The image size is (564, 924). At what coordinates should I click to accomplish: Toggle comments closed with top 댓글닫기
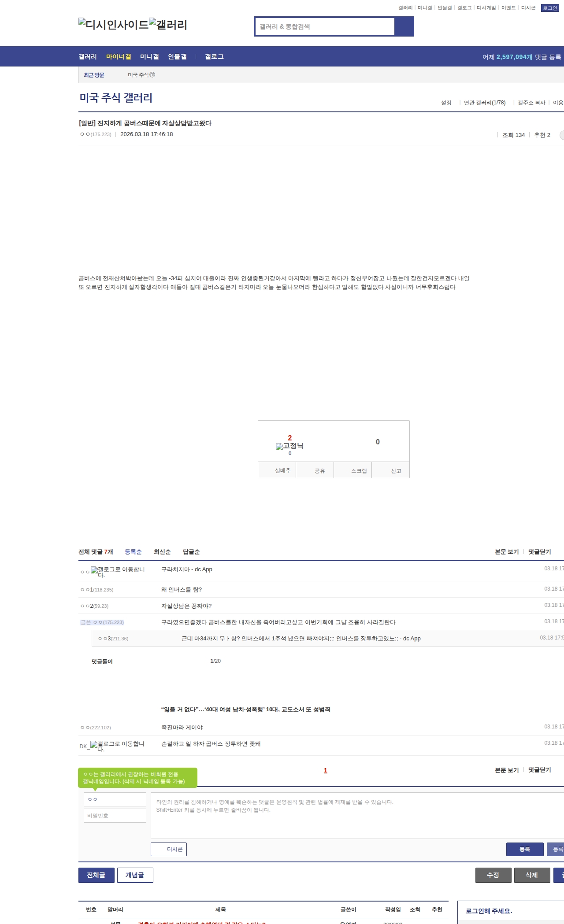point(539,552)
